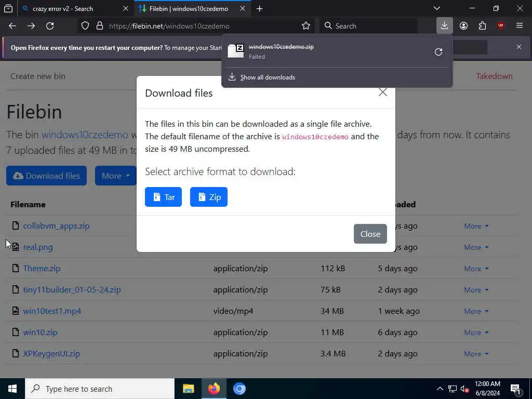The width and height of the screenshot is (532, 399).
Task: Open the XPKeygenUI.zip file link
Action: coord(51,353)
